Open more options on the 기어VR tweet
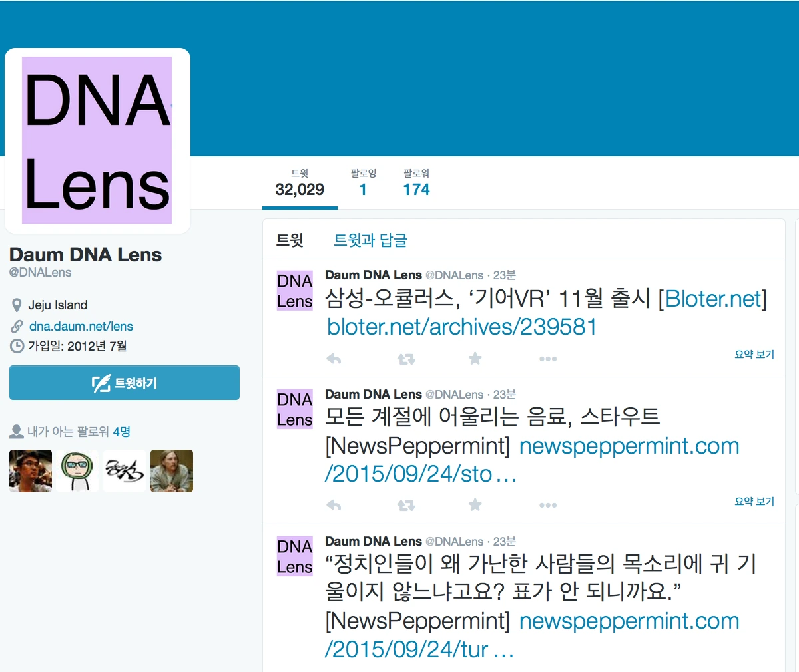 pyautogui.click(x=548, y=359)
